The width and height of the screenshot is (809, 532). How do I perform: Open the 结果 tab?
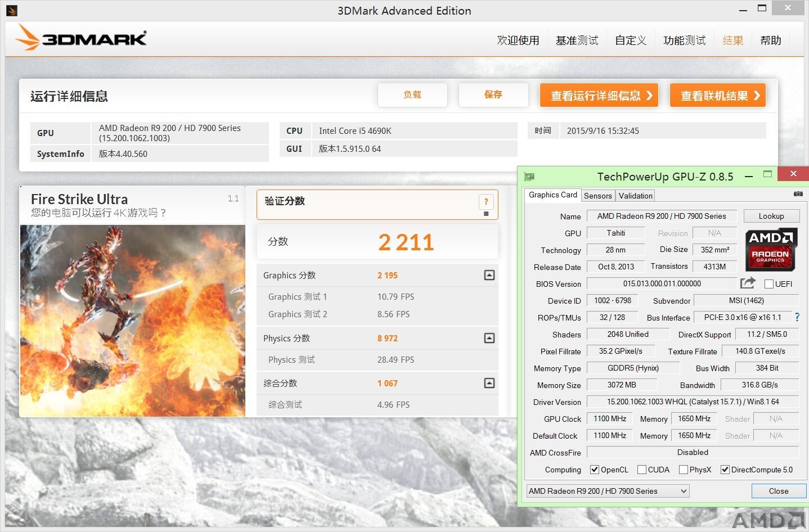(x=733, y=40)
